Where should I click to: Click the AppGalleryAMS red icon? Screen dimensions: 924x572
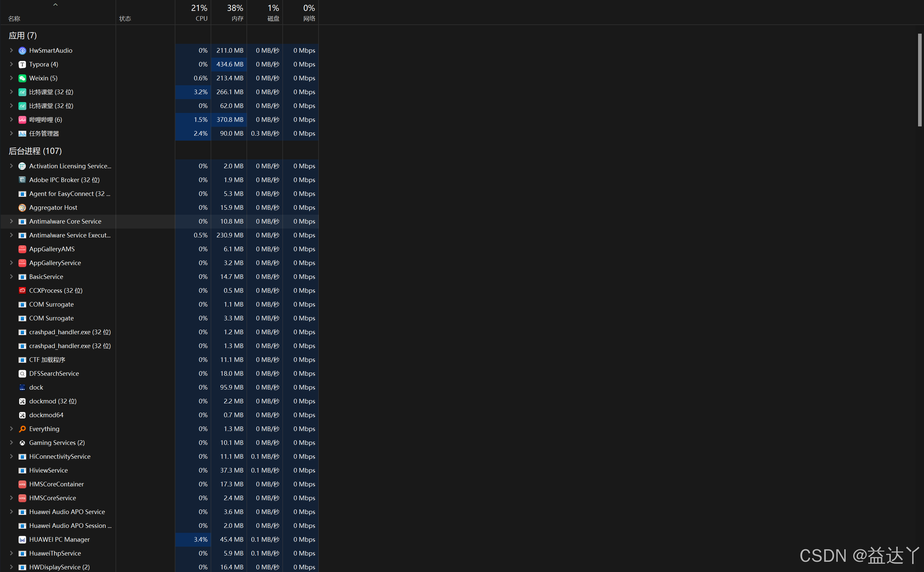point(22,249)
